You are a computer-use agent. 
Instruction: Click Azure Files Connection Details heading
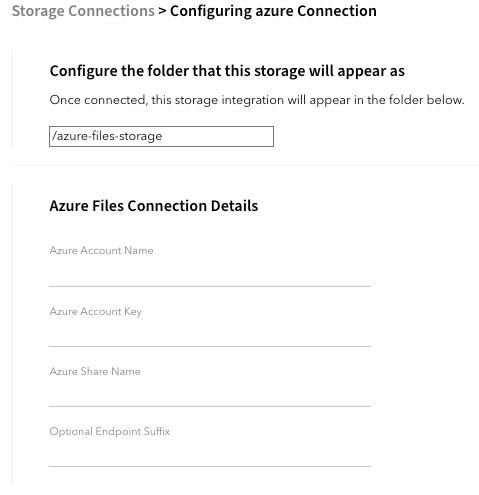(154, 206)
